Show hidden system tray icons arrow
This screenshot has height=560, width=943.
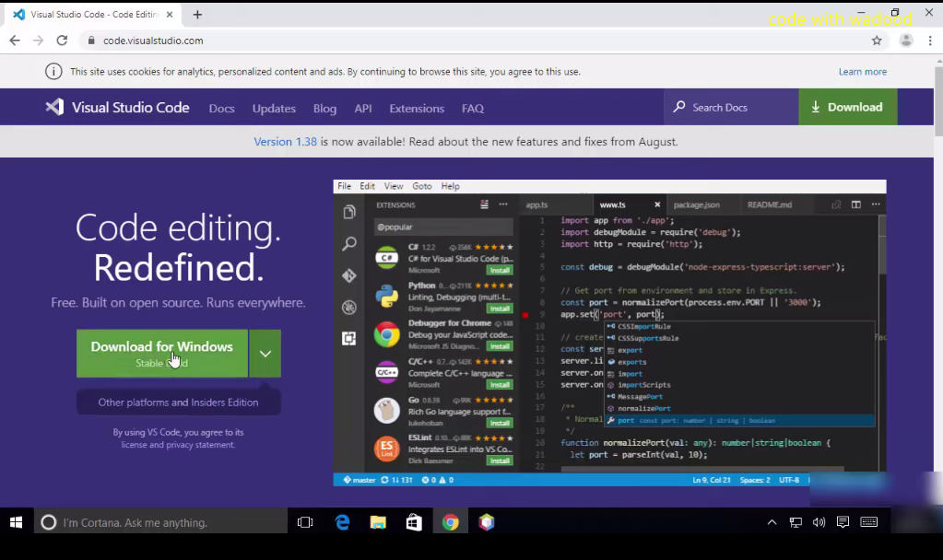coord(772,523)
